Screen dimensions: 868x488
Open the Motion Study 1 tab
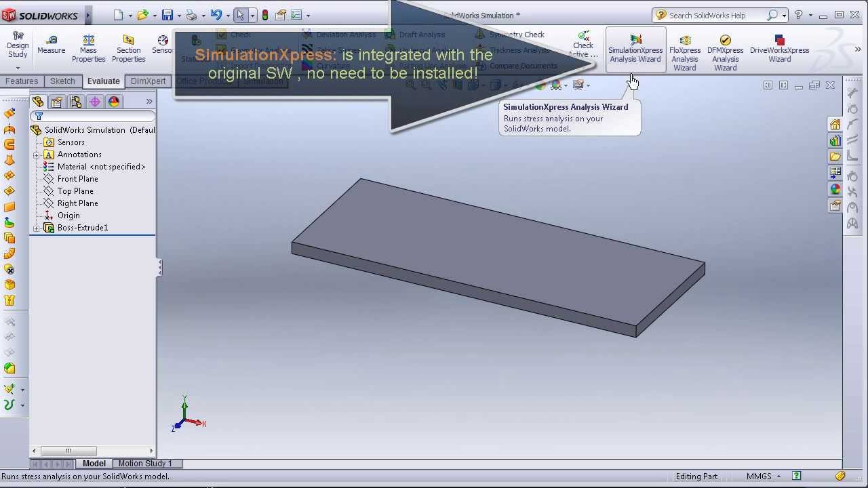click(x=145, y=464)
